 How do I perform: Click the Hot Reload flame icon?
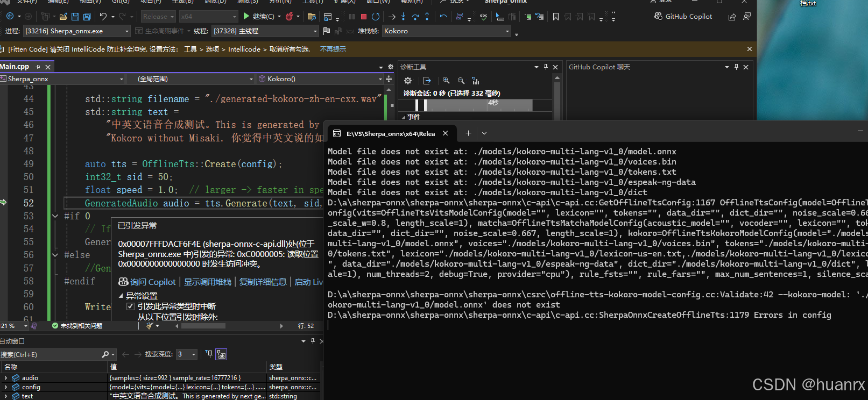(x=290, y=17)
